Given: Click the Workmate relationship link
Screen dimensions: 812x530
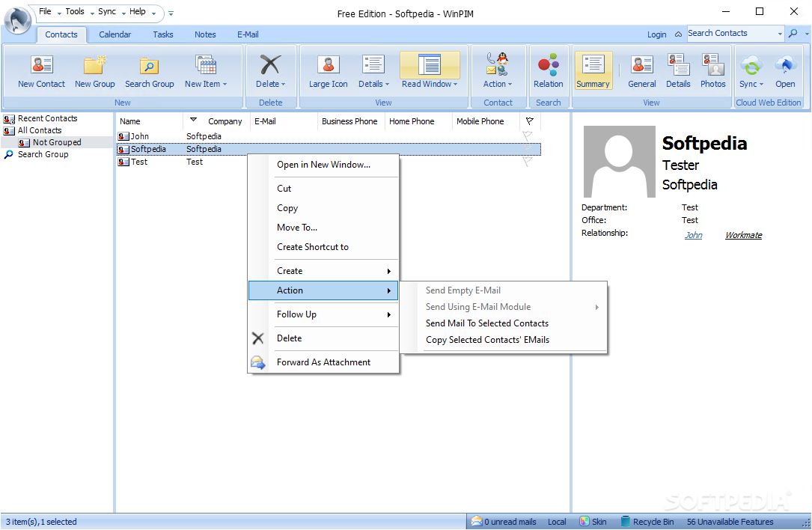Looking at the screenshot, I should [x=743, y=235].
